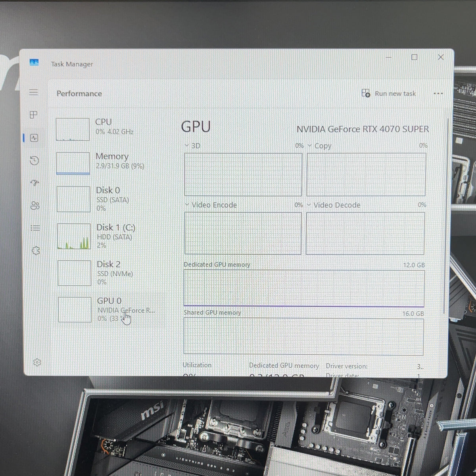This screenshot has height=476, width=476.
Task: Click the 16.0 GB shared memory value
Action: (413, 313)
